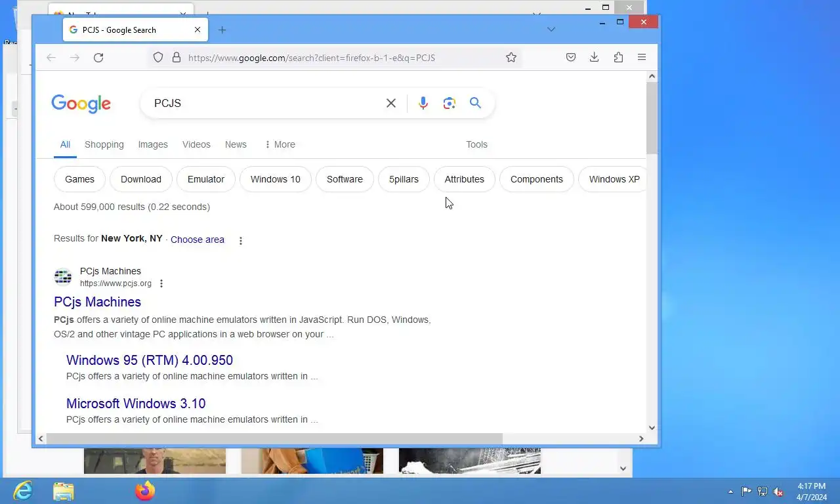Open the taskbar clock and date
The width and height of the screenshot is (840, 504).
pos(812,492)
